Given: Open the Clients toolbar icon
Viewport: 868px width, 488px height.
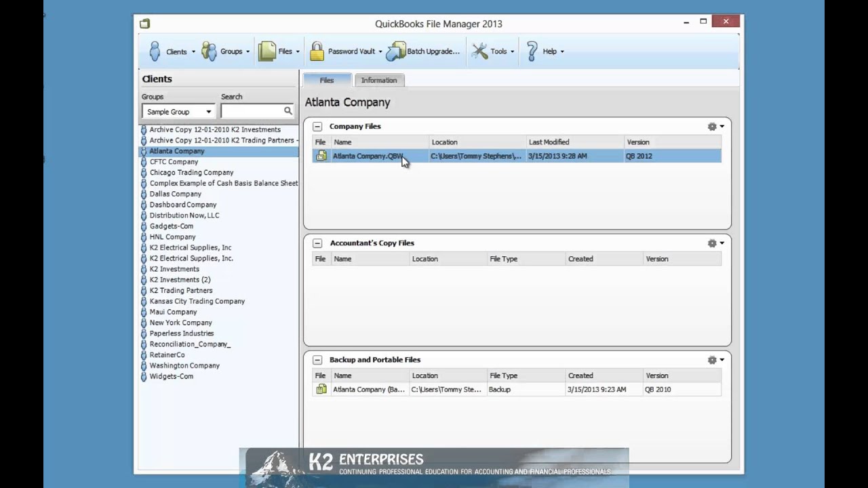Looking at the screenshot, I should [x=155, y=52].
